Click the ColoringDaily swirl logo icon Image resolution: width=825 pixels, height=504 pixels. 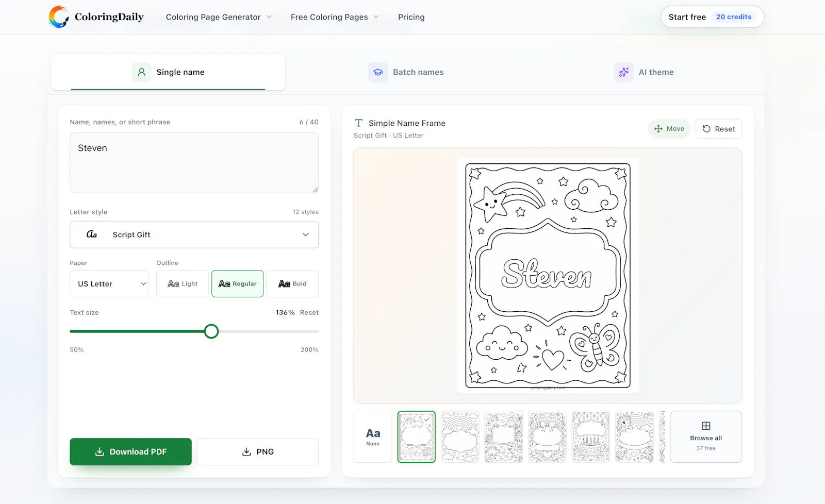click(x=59, y=17)
